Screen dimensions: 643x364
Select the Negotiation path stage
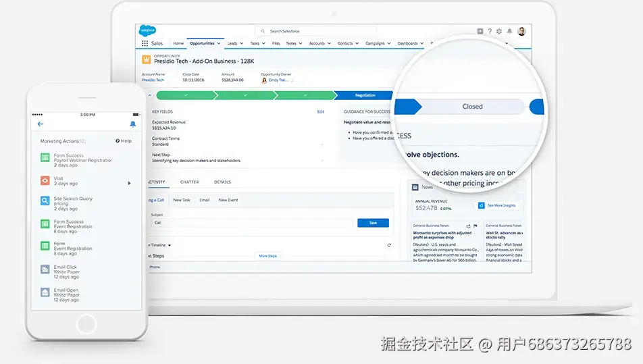(365, 95)
